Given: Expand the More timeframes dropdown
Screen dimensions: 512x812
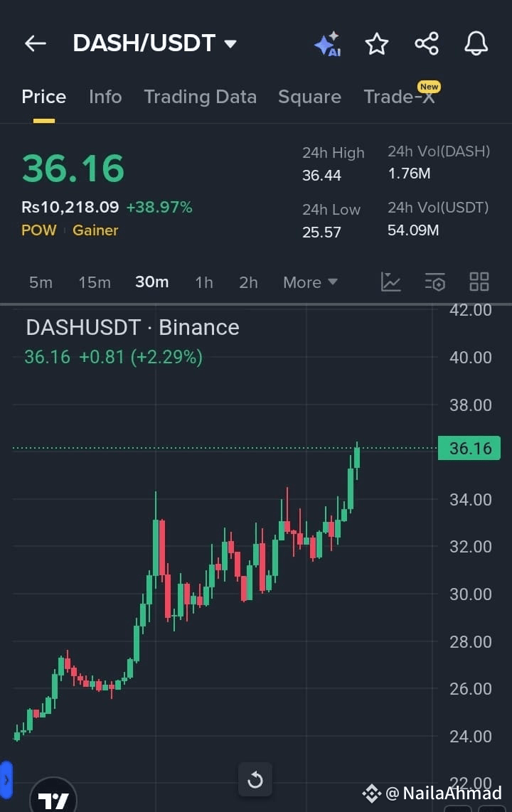Looking at the screenshot, I should [x=310, y=282].
